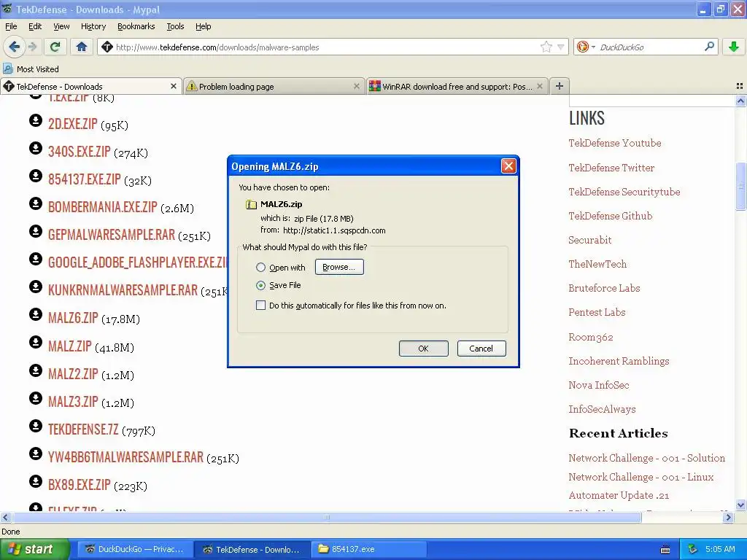
Task: Click download icon beside BOMBERMANIA.EXE.ZIP
Action: [x=36, y=203]
